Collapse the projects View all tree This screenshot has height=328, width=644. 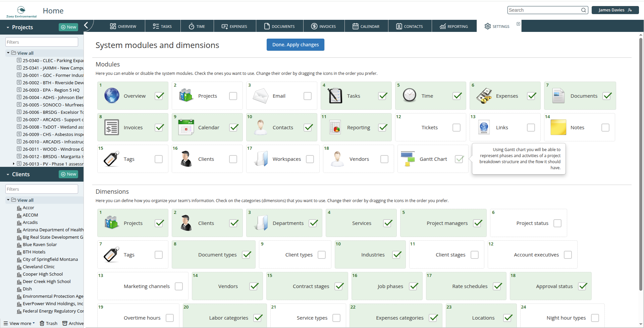[8, 53]
